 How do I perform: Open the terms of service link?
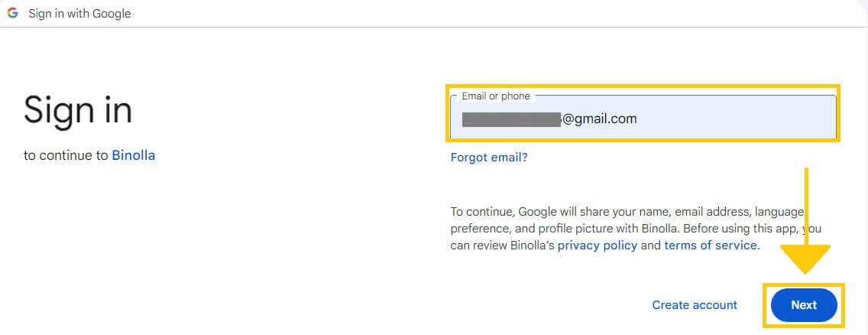tap(710, 246)
